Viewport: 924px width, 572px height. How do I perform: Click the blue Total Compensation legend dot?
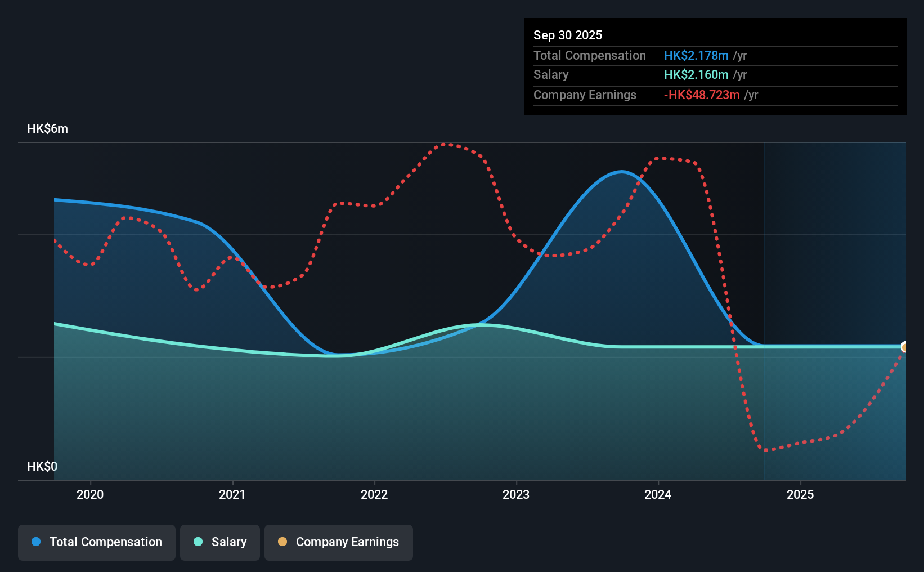(x=36, y=542)
